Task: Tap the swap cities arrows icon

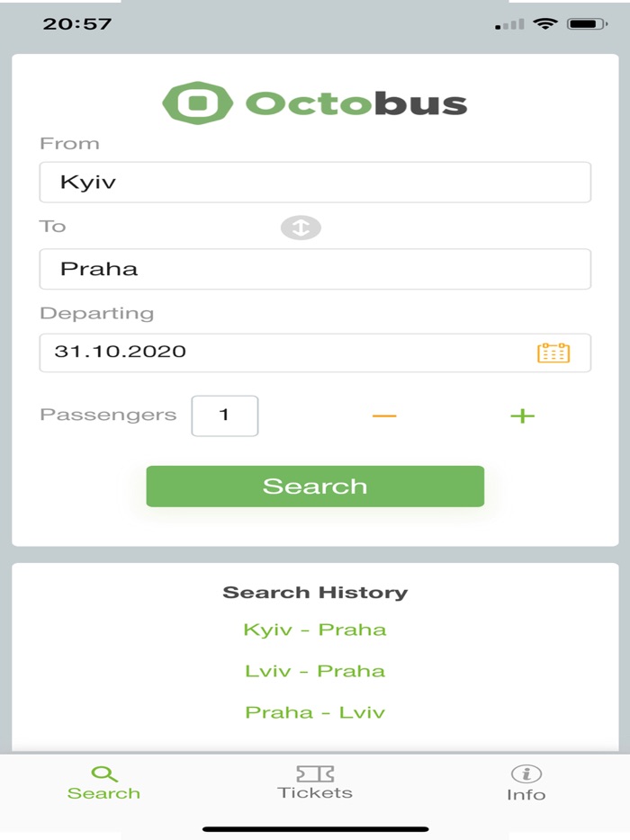Action: point(301,228)
